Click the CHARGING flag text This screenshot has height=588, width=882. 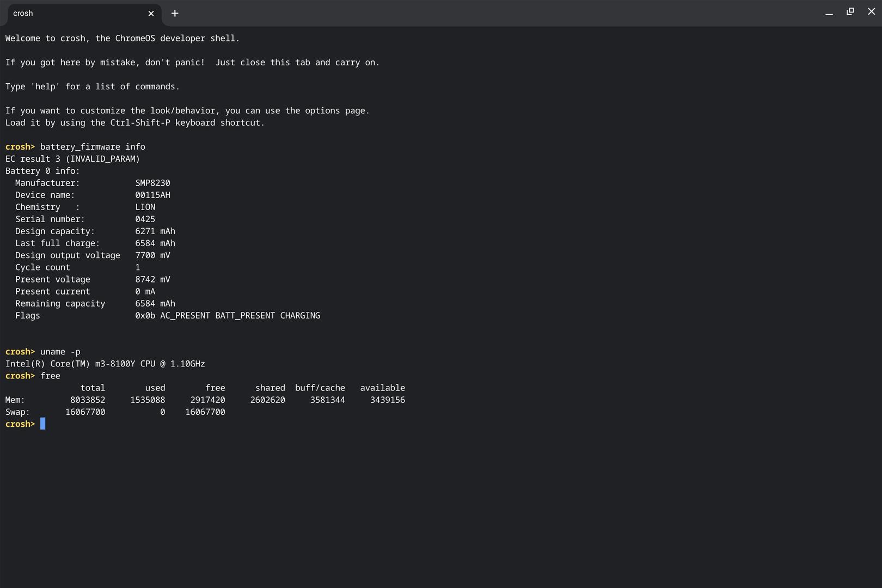(300, 316)
